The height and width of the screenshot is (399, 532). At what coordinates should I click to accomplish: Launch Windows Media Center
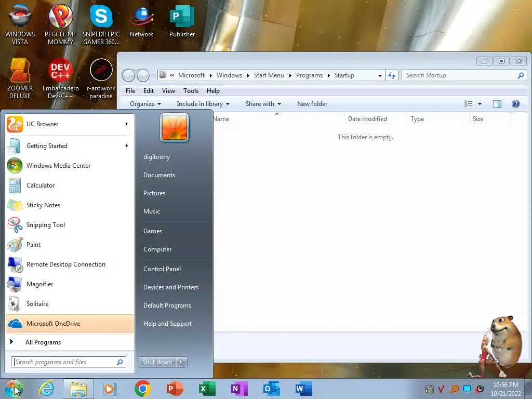(70, 166)
